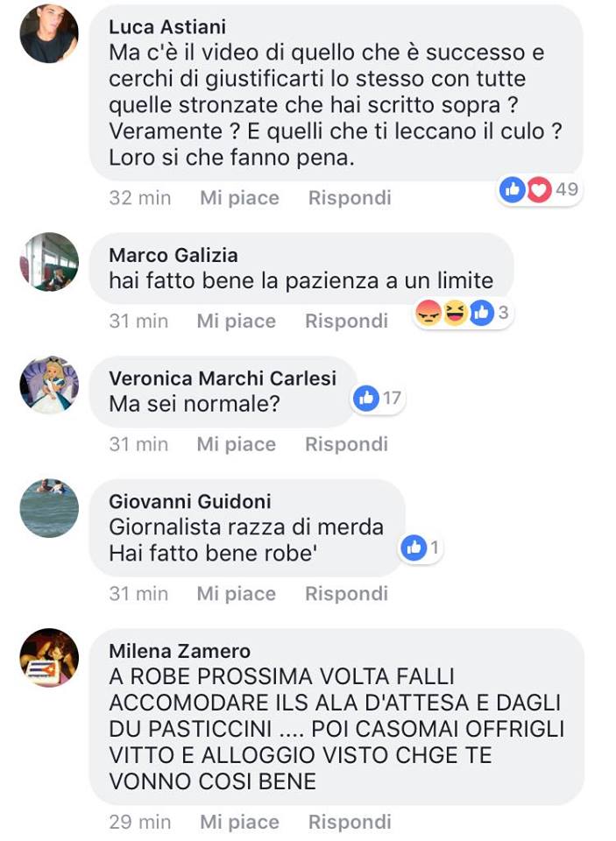Viewport: 616px width, 841px height.
Task: Open Veronica Marchi Carlesi's avatar
Action: coord(49,385)
